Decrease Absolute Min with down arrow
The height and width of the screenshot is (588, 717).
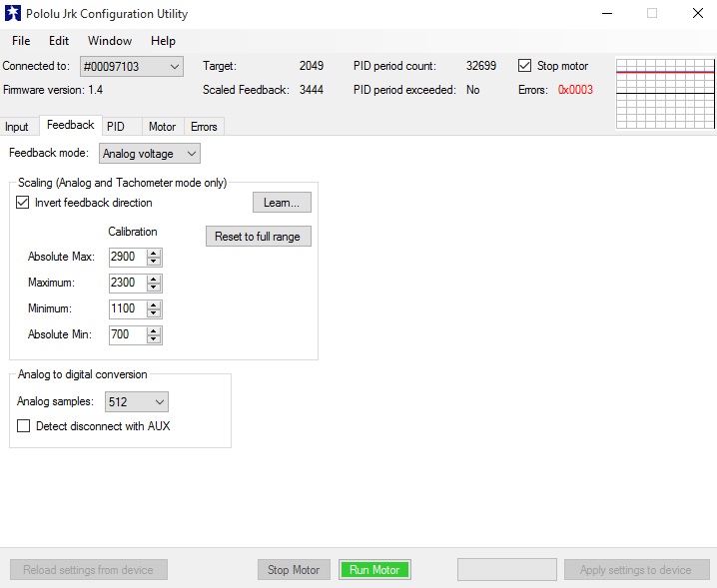pyautogui.click(x=154, y=339)
